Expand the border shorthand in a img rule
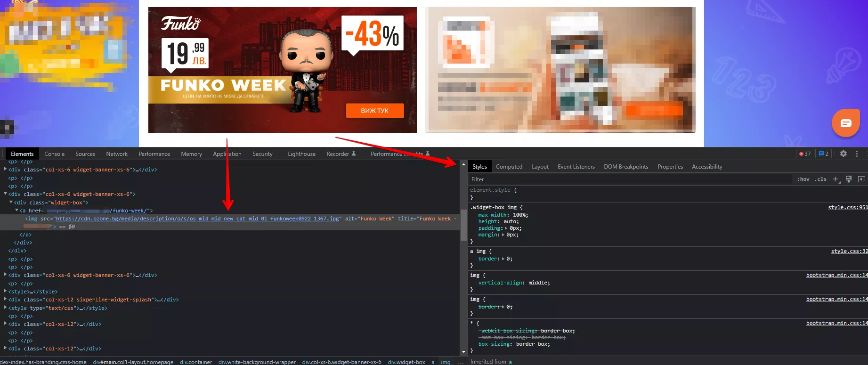 click(x=503, y=259)
